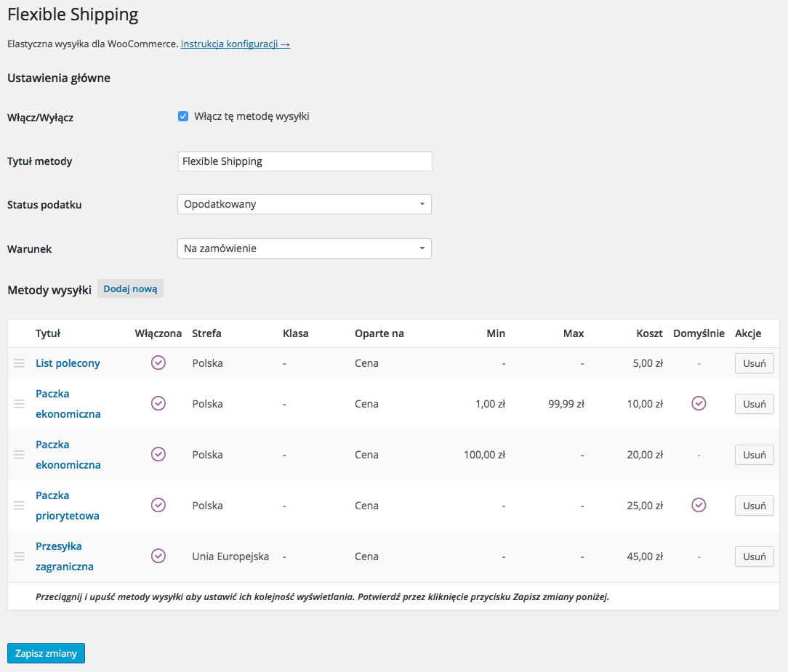Screen dimensions: 788x672
Task: Click the 'Domyślnie' column header
Action: coord(699,333)
